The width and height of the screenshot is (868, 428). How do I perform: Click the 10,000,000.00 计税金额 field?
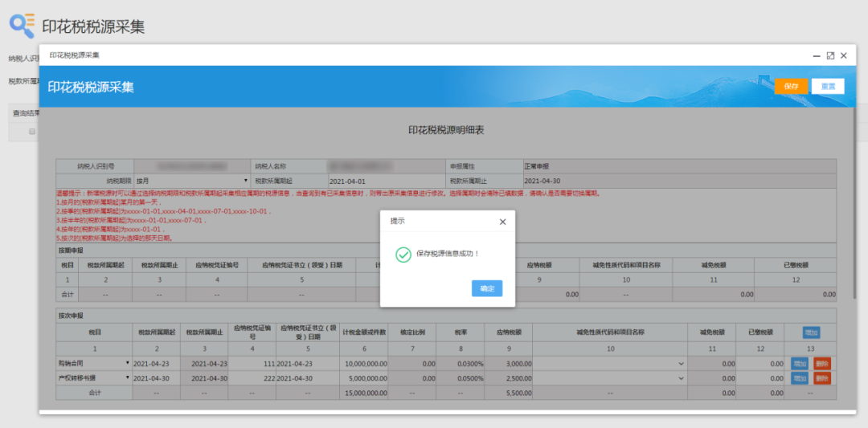[x=363, y=364]
